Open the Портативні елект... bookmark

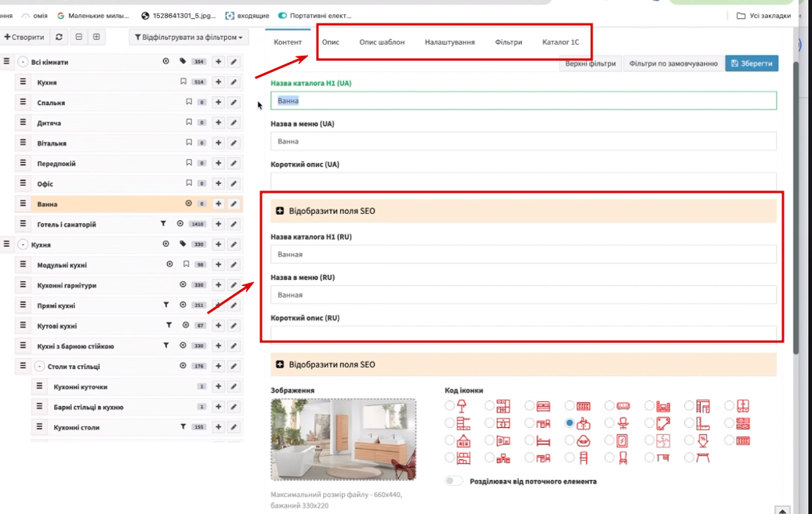pyautogui.click(x=315, y=16)
